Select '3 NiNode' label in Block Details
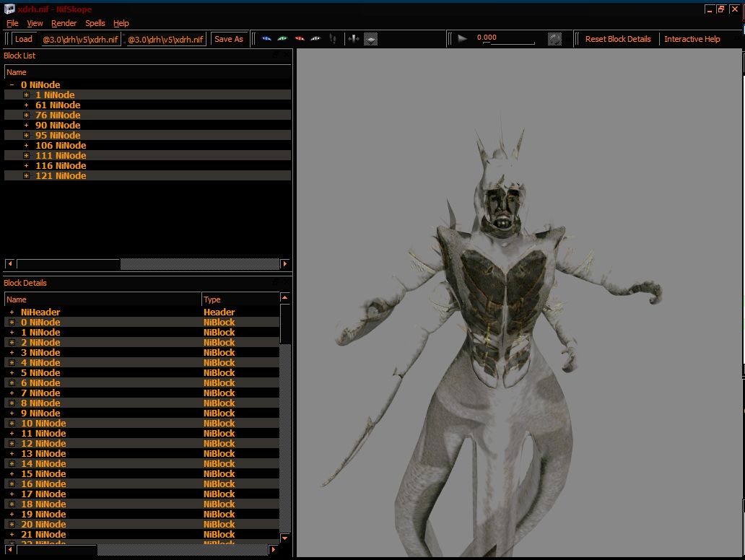Screen dimensions: 745x560 40,352
